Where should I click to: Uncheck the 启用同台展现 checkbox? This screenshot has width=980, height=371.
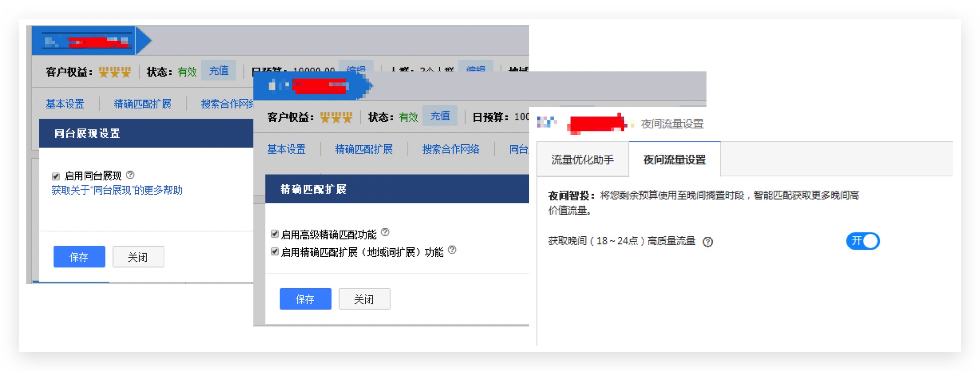[56, 176]
